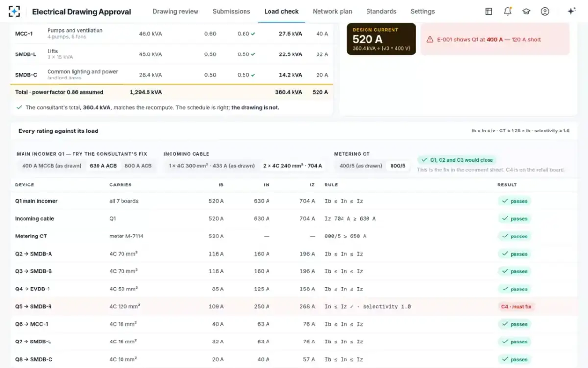Click the Design Current 520 A card
The width and height of the screenshot is (588, 368).
pyautogui.click(x=381, y=39)
